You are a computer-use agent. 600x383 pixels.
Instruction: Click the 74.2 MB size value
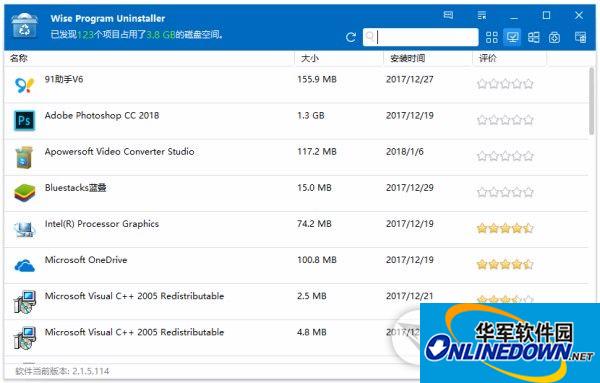(x=314, y=223)
